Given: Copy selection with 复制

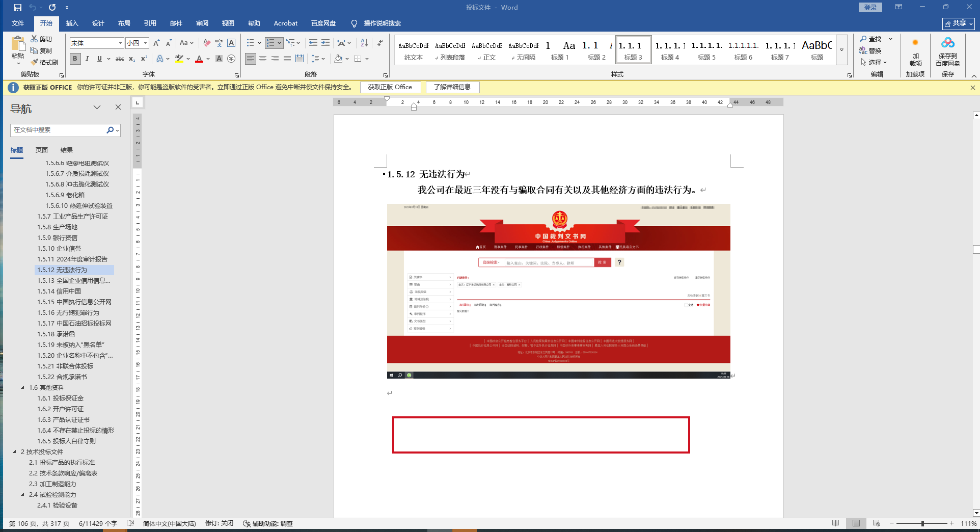Looking at the screenshot, I should [41, 50].
